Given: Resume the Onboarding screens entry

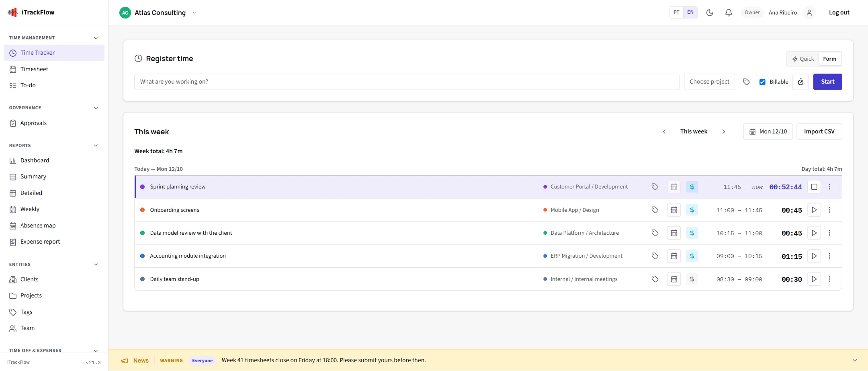Looking at the screenshot, I should [814, 210].
